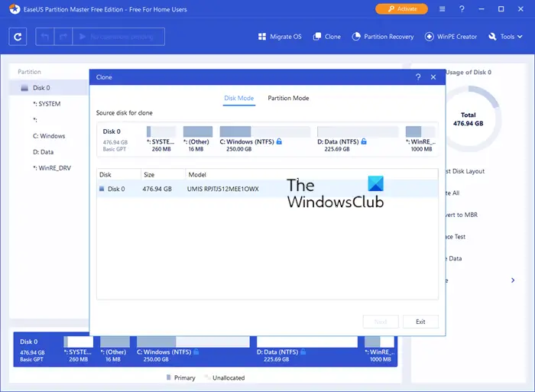Select the WinRE 1000 MB partition in the source disk
Viewport: 535px width, 392px height.
420,139
